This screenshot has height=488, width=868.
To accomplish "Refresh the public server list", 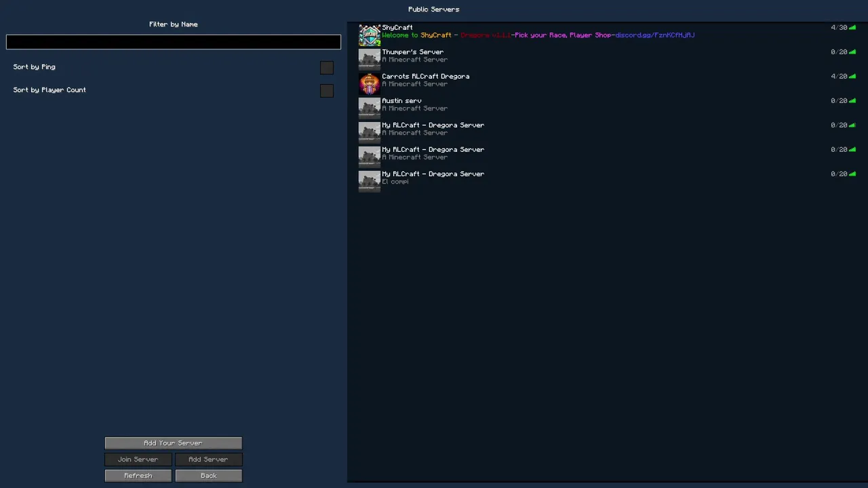I will [x=138, y=476].
